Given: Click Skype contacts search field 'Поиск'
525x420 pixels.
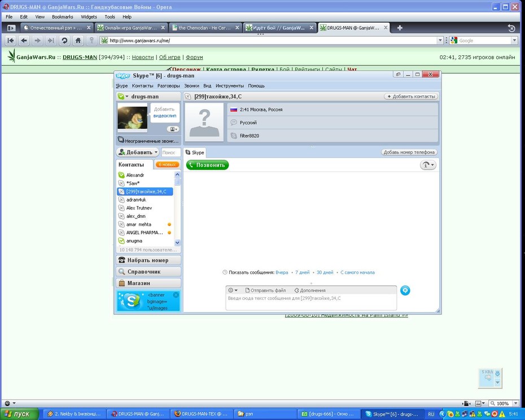Looking at the screenshot, I should [170, 152].
